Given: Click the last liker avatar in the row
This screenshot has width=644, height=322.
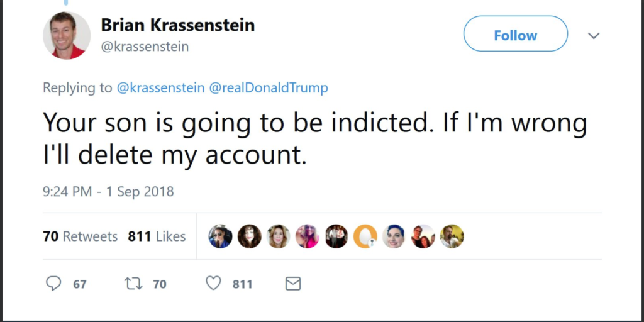Looking at the screenshot, I should 452,236.
